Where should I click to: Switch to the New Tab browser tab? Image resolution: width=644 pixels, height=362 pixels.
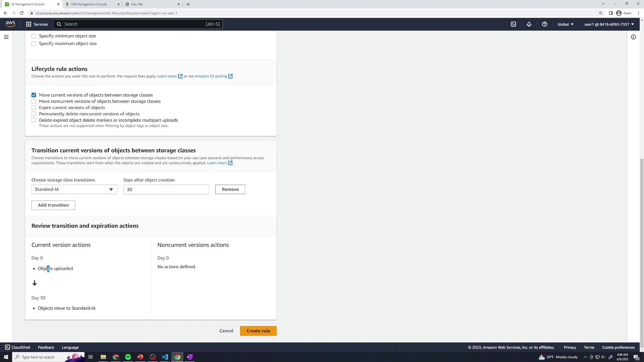[x=137, y=4]
